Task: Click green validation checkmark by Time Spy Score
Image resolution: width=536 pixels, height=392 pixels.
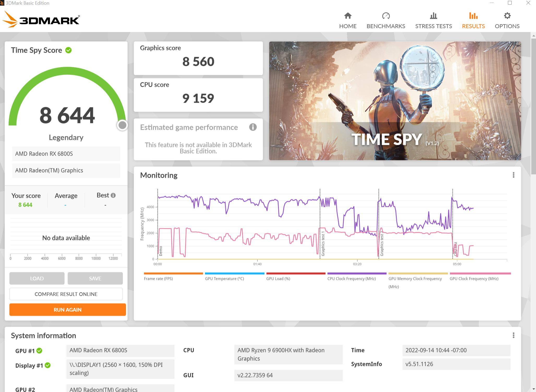Action: coord(69,50)
